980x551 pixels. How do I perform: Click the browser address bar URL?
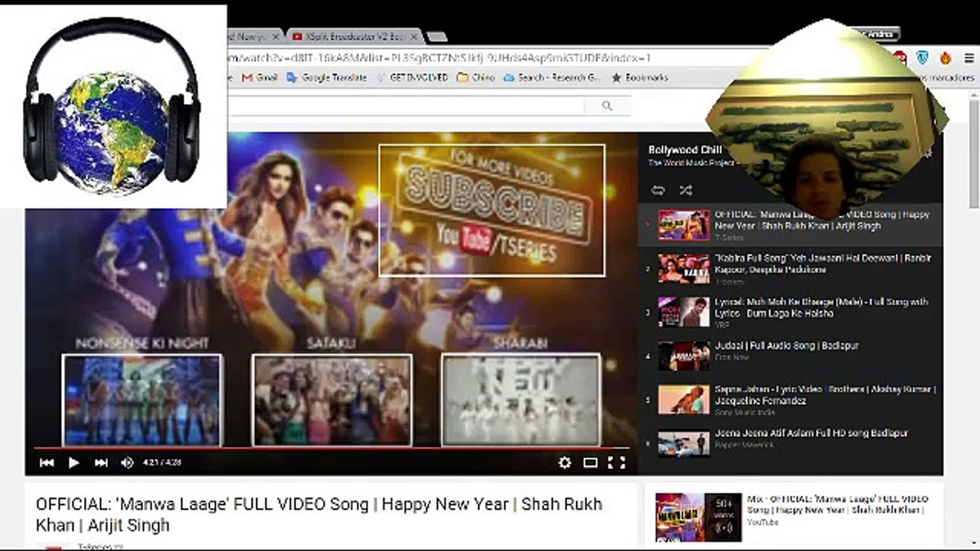[x=439, y=58]
